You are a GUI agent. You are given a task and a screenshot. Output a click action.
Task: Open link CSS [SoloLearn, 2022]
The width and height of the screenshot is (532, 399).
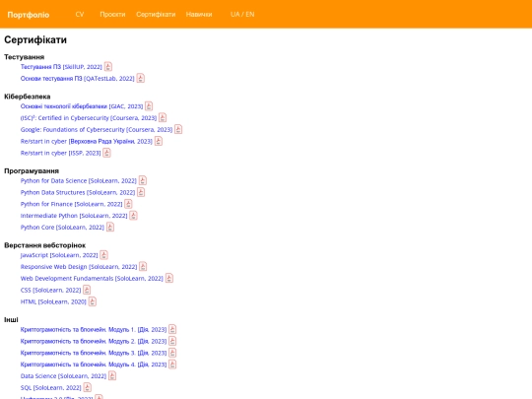tap(51, 290)
